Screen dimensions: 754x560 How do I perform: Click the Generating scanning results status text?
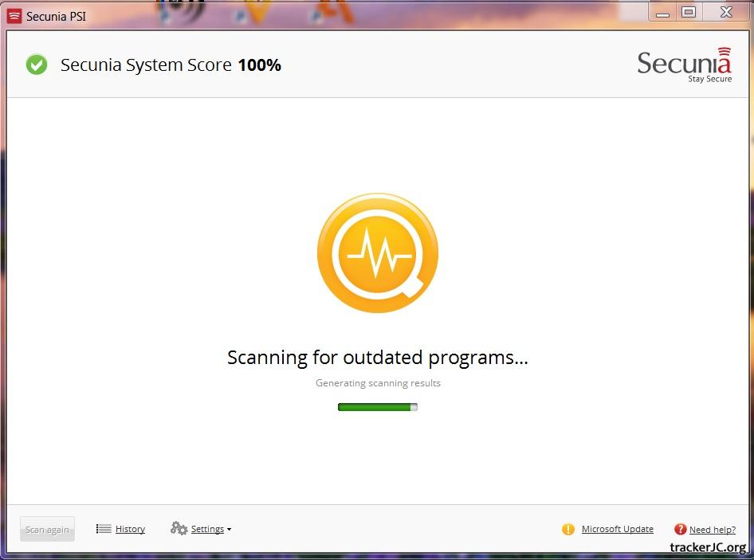pos(378,383)
